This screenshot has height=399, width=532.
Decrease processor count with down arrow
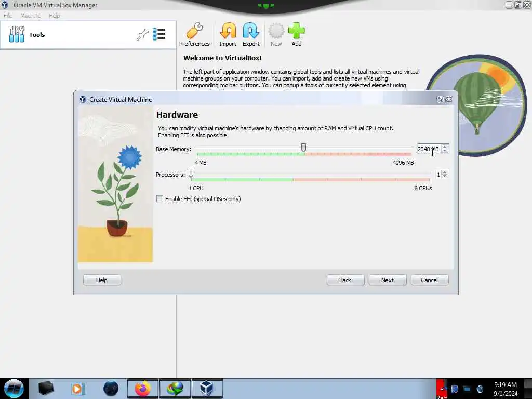445,177
